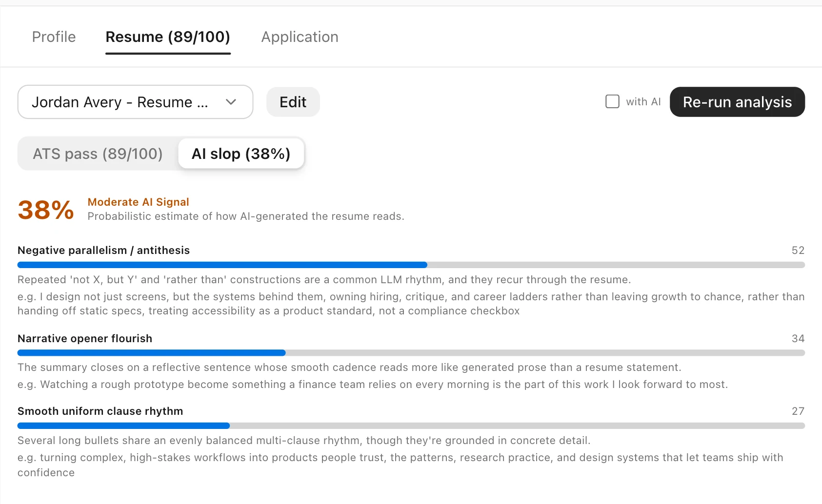Image resolution: width=822 pixels, height=504 pixels.
Task: Click 'The summary closes on' explanation
Action: 349,368
